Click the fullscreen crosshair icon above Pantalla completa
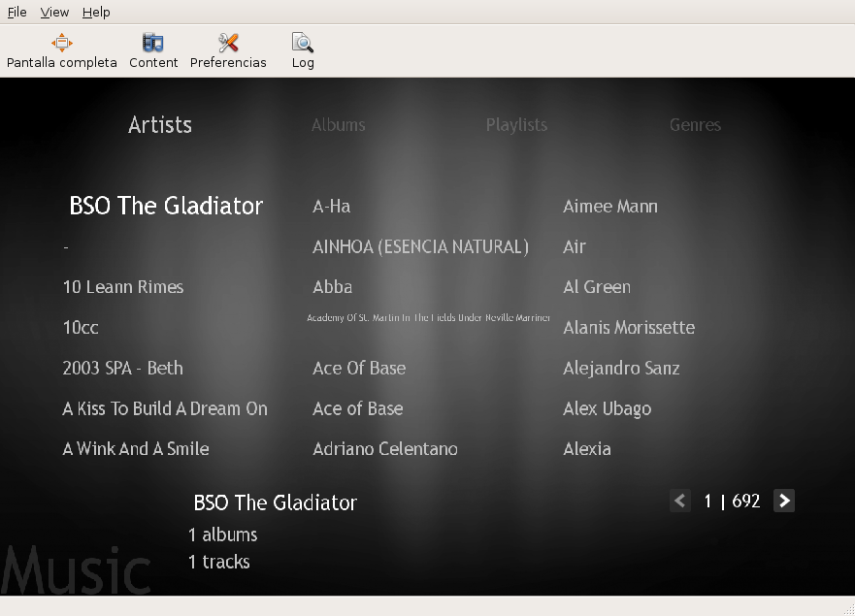Viewport: 855px width, 616px height. pyautogui.click(x=61, y=42)
